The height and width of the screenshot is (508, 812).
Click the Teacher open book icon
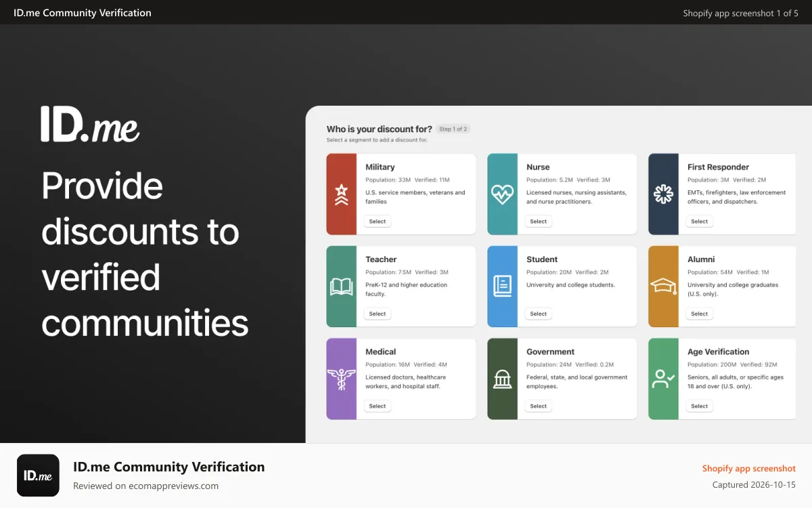click(342, 287)
